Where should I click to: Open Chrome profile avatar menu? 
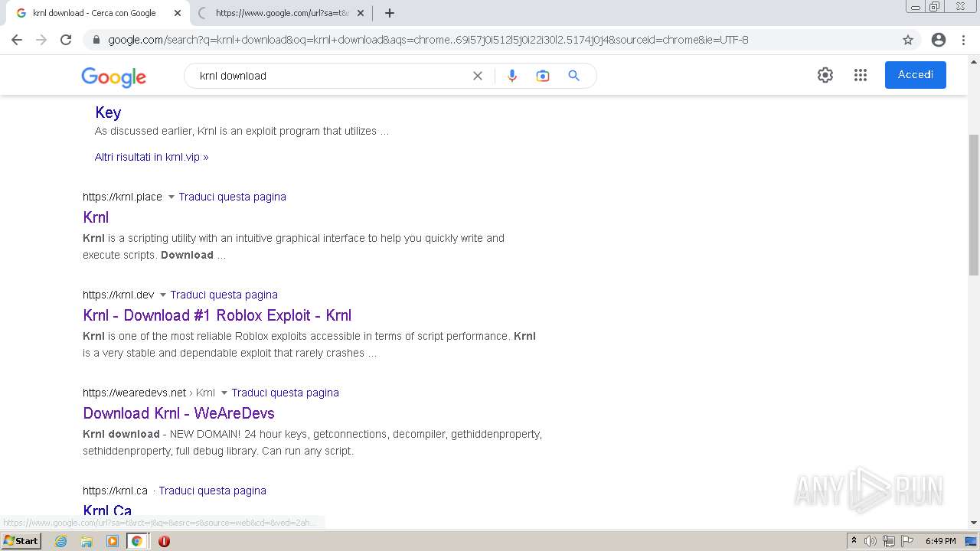(939, 40)
